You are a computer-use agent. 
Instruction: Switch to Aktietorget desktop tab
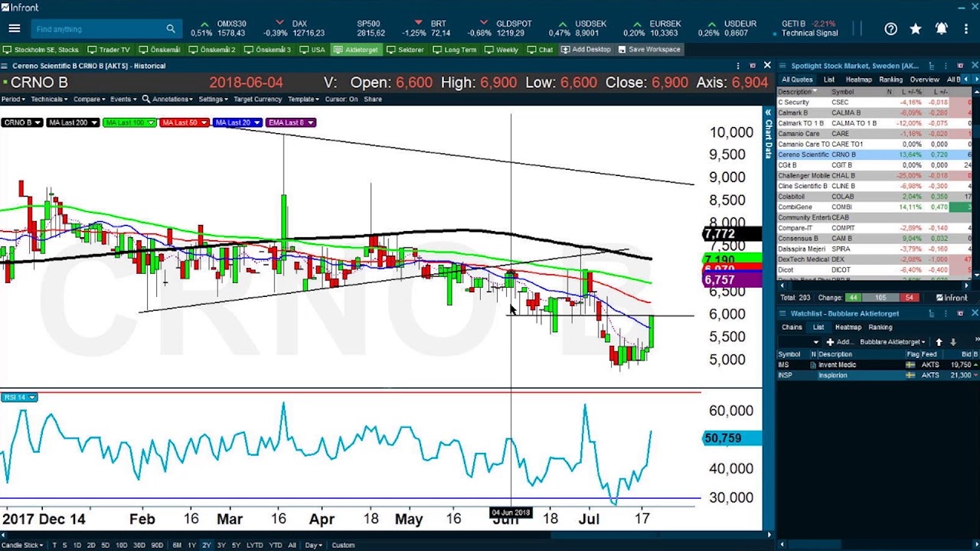(356, 49)
